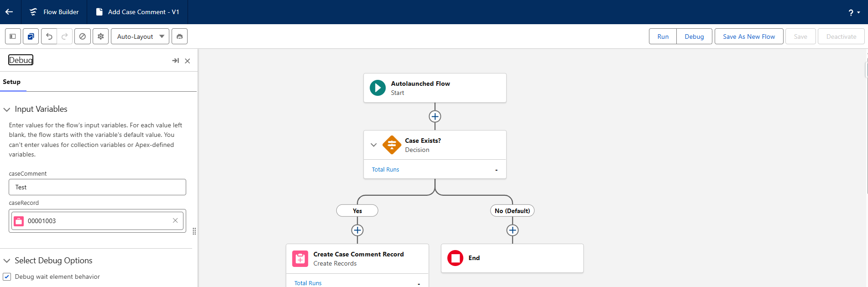Click the back arrow icon

9,12
